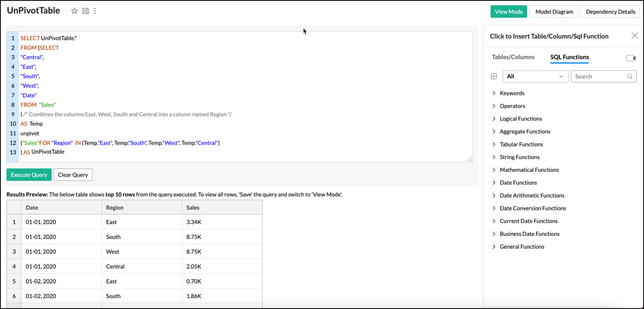Click the query editor resize handle
644x309 pixels.
pos(470,159)
